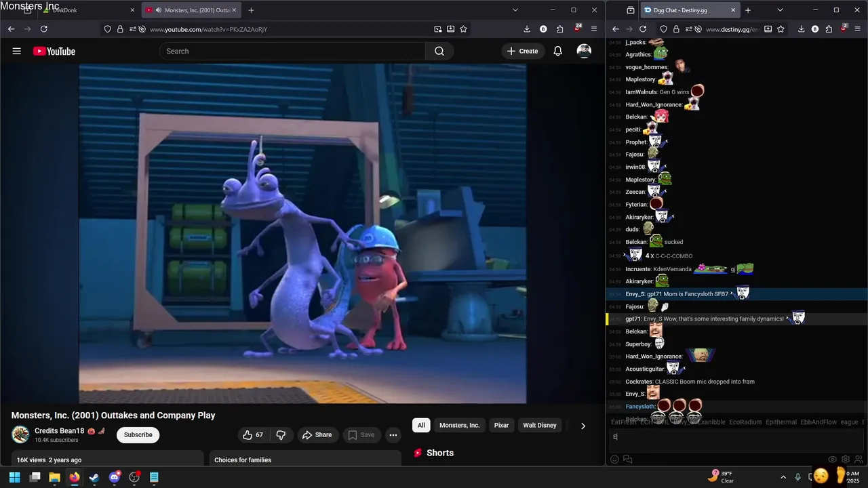Open emote picker smiley in chat
868x488 pixels.
coord(615,459)
